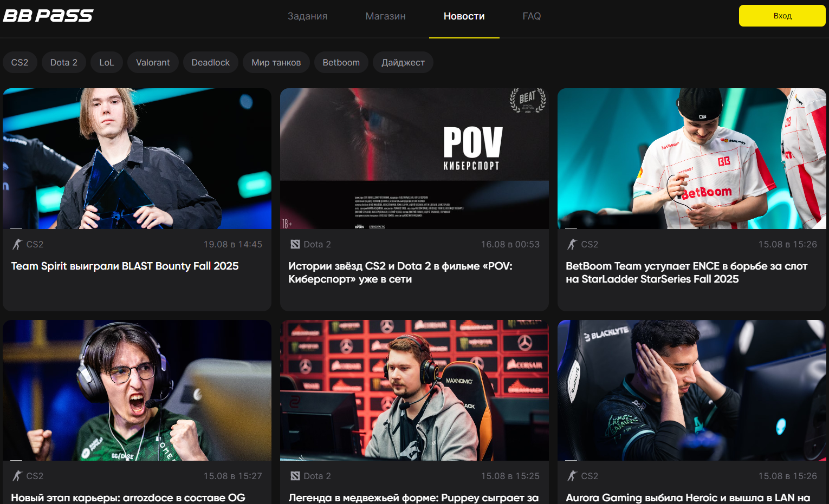Choose the Deadlock filter chip
The height and width of the screenshot is (504, 829).
211,62
